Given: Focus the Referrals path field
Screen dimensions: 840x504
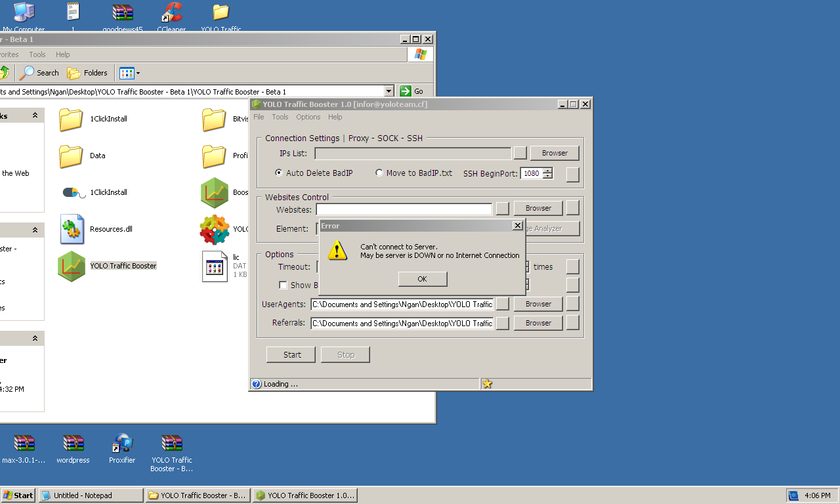Looking at the screenshot, I should coord(402,324).
